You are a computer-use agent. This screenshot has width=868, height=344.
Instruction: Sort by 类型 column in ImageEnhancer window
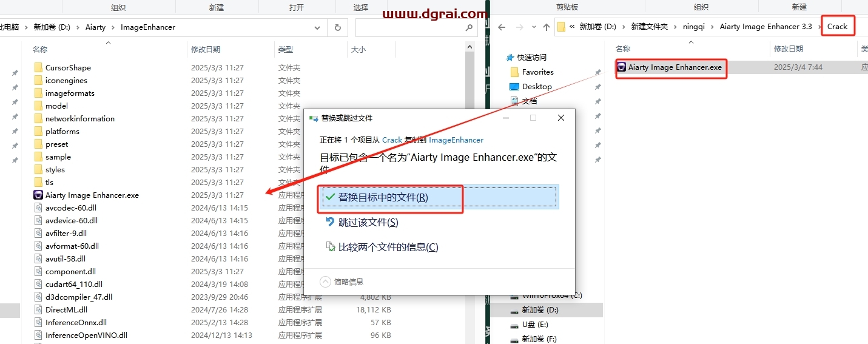point(285,50)
